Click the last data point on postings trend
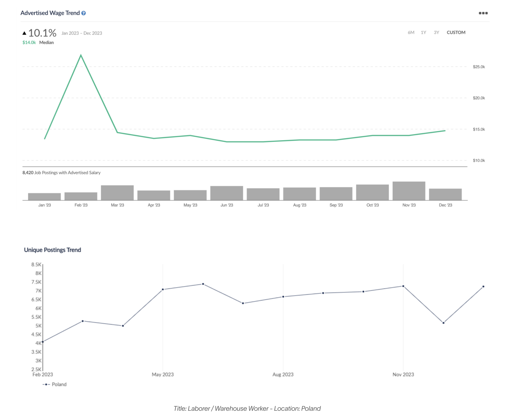Image resolution: width=510 pixels, height=420 pixels. point(483,286)
